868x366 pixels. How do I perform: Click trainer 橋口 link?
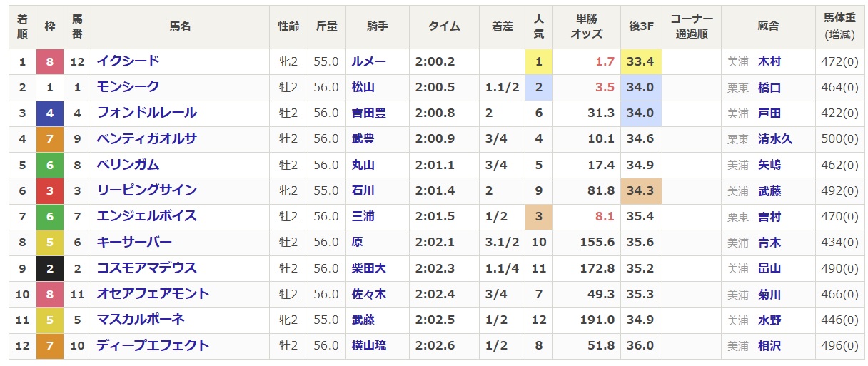769,87
